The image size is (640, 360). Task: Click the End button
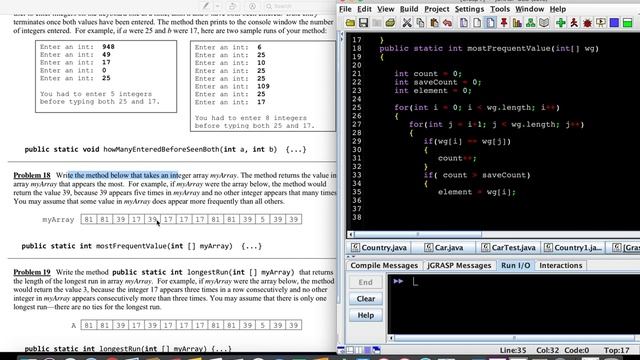click(x=366, y=282)
